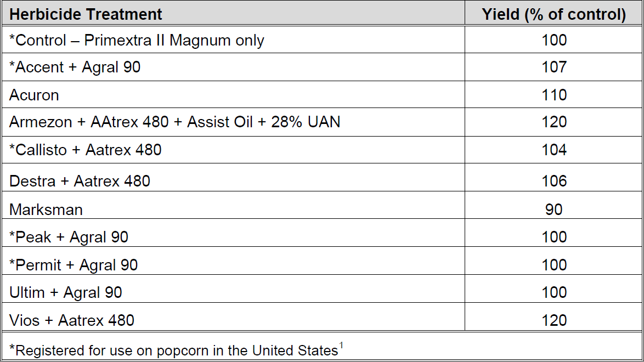
Task: Click the Destra + Aatrex 480 cell
Action: (x=80, y=181)
